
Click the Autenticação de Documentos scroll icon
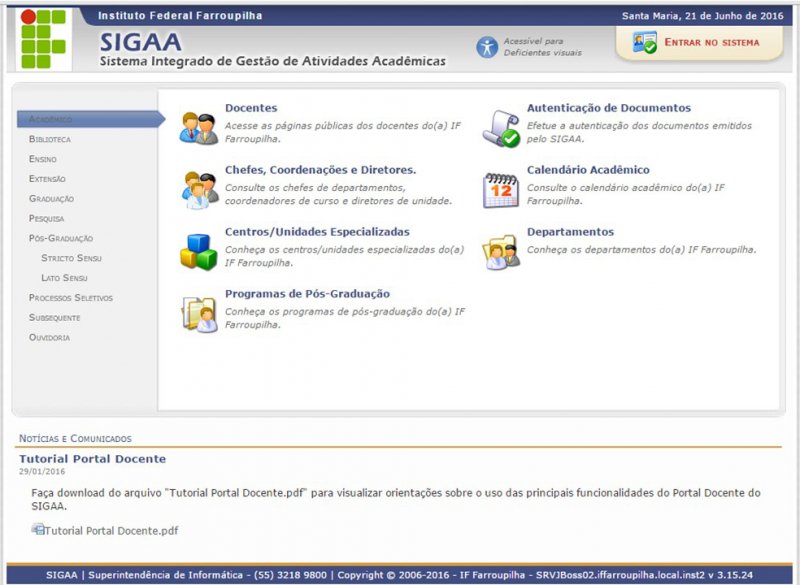501,128
